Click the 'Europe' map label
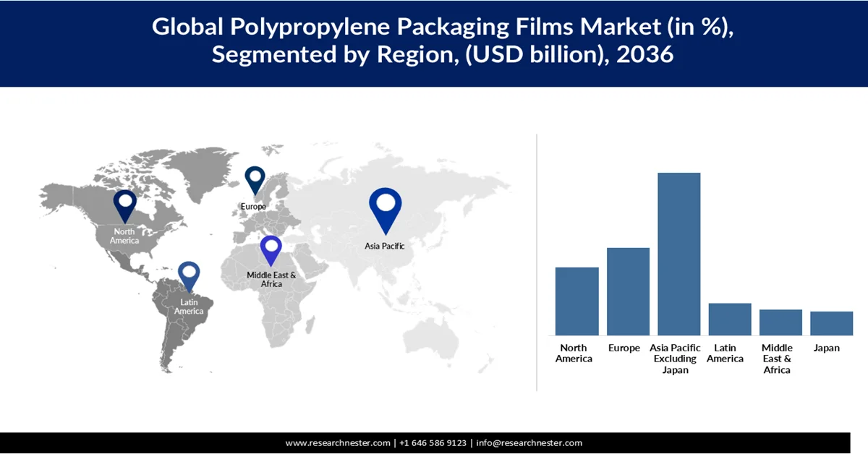This screenshot has width=868, height=454. (253, 206)
